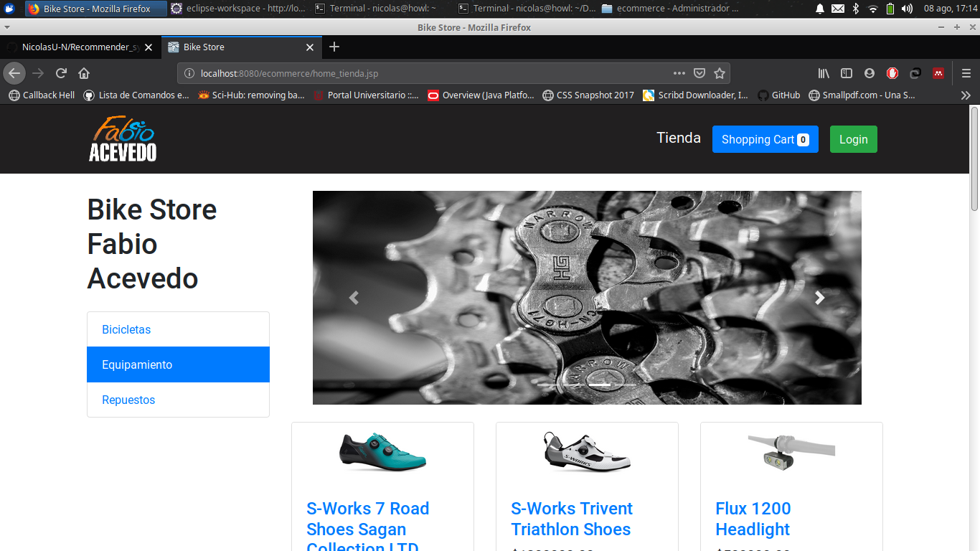Click the white triathlon shoe thumbnail
The image size is (980, 551).
click(587, 452)
